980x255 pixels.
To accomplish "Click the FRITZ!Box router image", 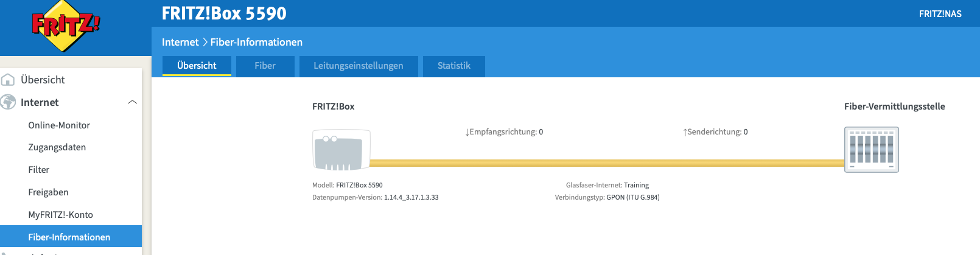I will pyautogui.click(x=341, y=150).
